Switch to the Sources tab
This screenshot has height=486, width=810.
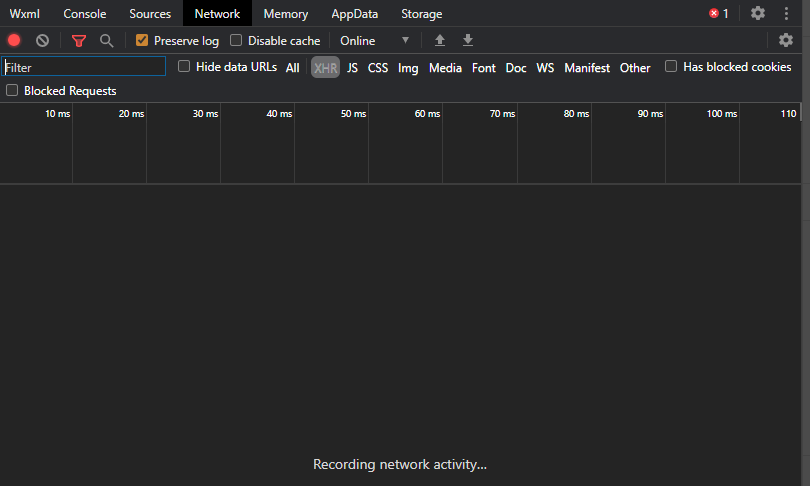[150, 14]
